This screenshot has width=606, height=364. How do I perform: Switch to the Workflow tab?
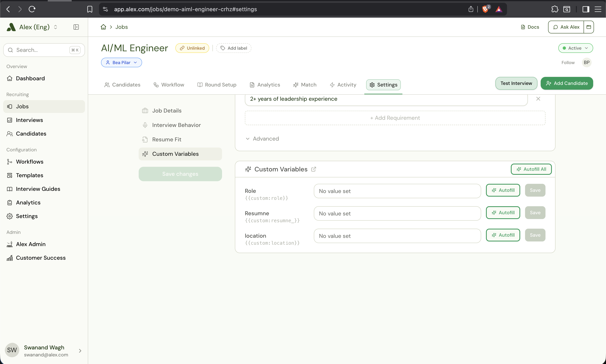click(169, 85)
